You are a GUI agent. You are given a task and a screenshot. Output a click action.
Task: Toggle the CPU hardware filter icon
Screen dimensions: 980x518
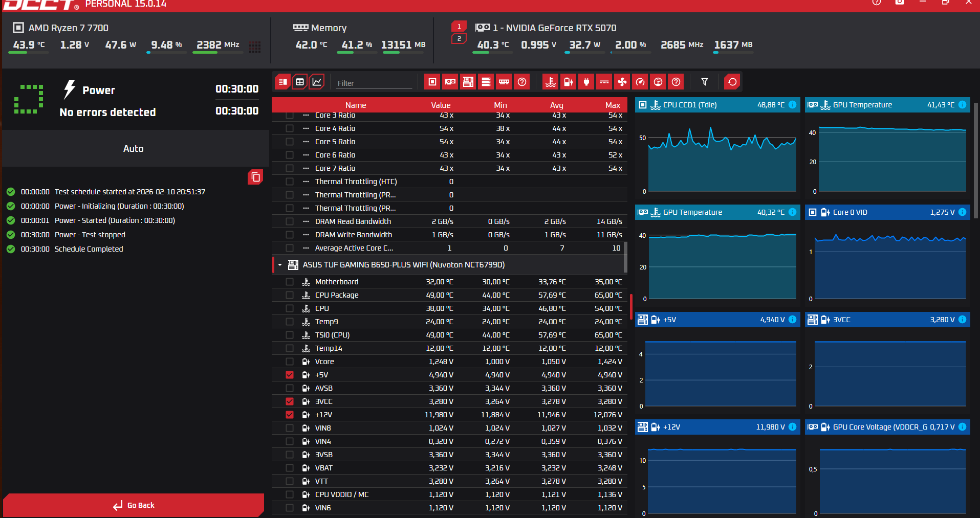click(432, 82)
